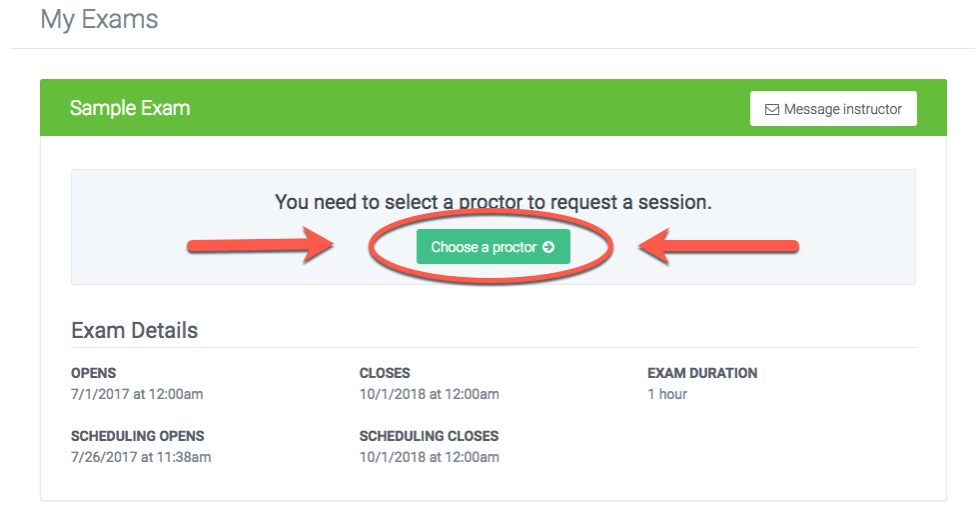977x529 pixels.
Task: Click the opens date 7/1/2017 at 12:00am
Action: tap(137, 394)
